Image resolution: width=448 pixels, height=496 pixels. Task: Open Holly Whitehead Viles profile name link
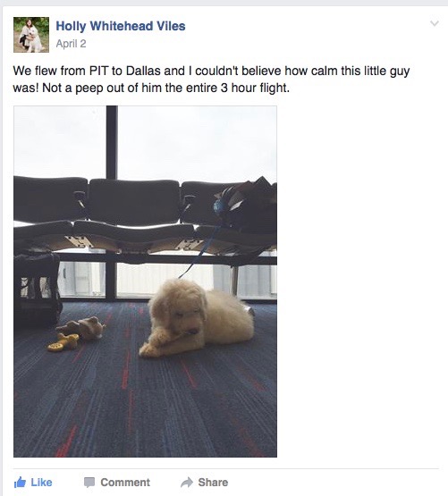point(121,26)
